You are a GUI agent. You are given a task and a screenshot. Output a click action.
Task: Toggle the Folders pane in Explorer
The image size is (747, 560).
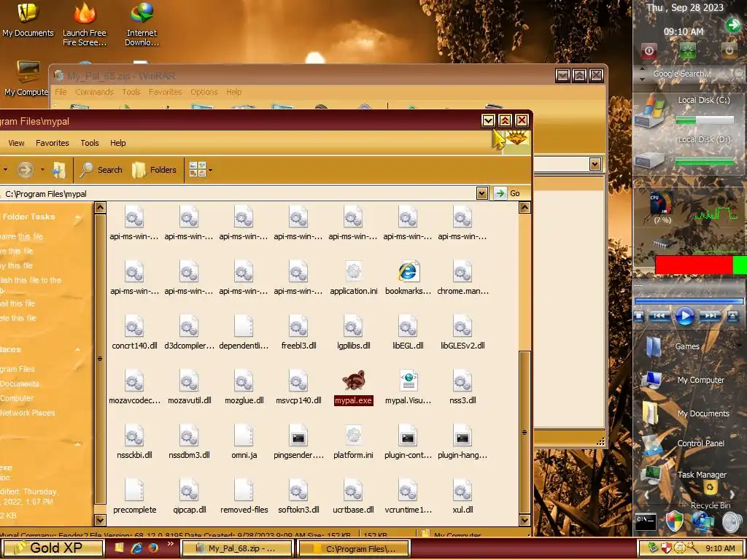coord(154,170)
